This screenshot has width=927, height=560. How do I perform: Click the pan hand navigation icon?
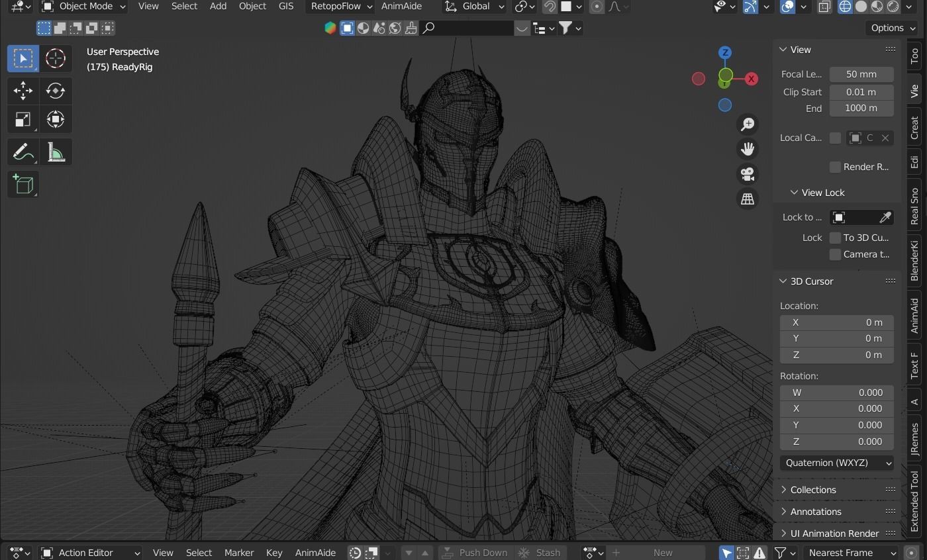[748, 149]
